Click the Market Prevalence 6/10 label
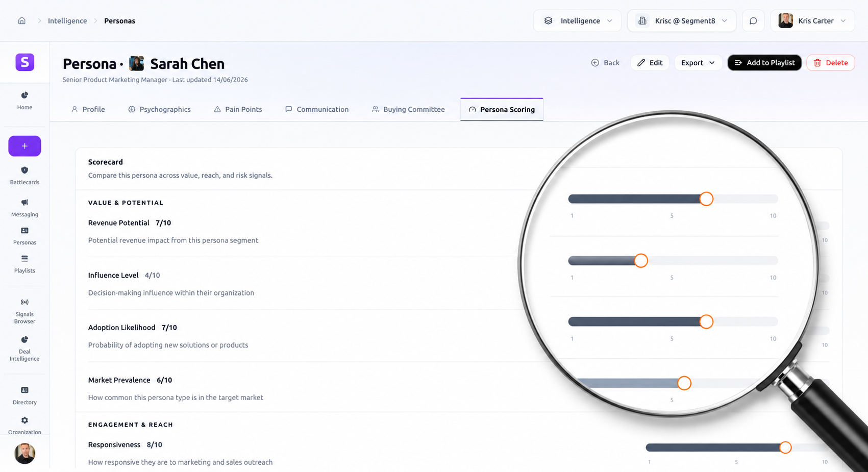Screen dimensions: 868x472 [x=130, y=380]
